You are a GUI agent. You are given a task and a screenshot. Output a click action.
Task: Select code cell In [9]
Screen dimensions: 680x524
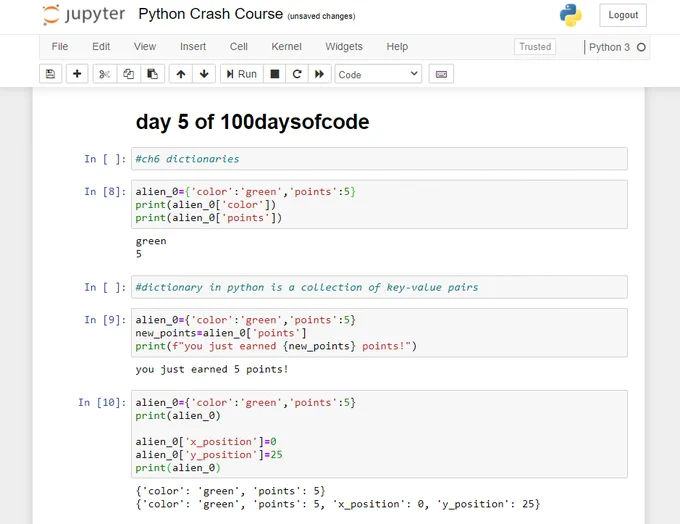click(x=379, y=333)
